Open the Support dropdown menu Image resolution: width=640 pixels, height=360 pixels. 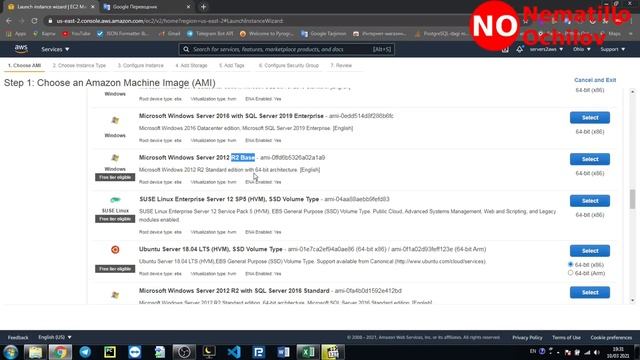tap(612, 49)
